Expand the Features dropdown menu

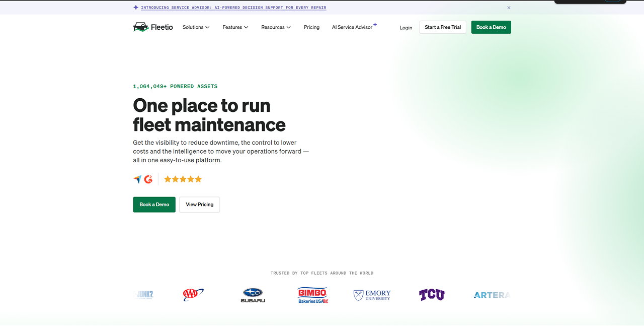(x=235, y=27)
